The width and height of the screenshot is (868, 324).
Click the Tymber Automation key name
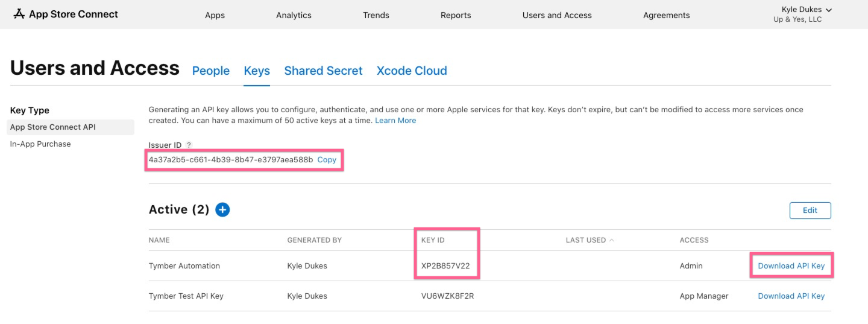click(x=184, y=266)
